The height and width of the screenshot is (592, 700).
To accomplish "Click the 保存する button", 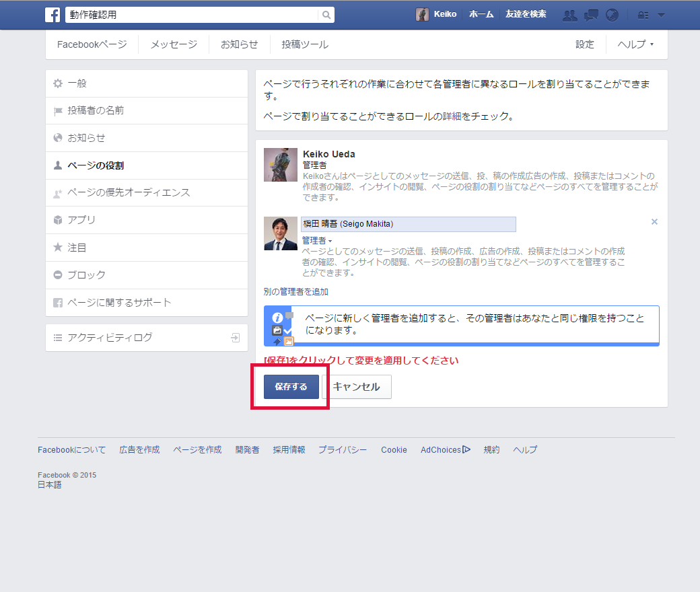I will (291, 386).
